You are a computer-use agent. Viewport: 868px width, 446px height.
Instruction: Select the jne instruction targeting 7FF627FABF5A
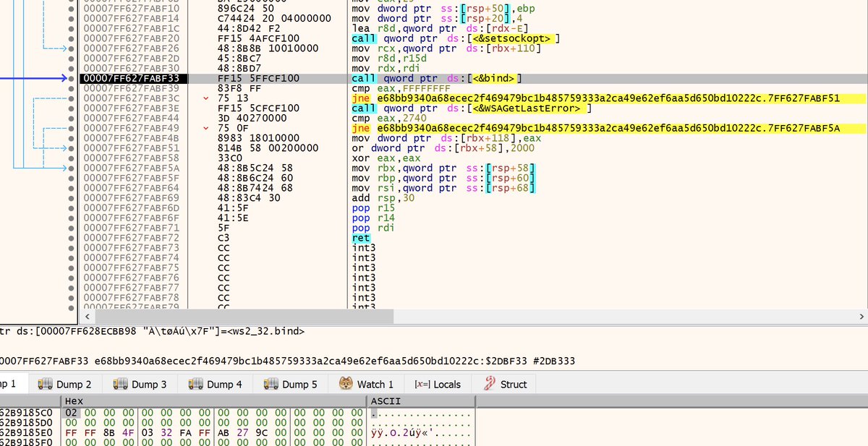pos(595,128)
